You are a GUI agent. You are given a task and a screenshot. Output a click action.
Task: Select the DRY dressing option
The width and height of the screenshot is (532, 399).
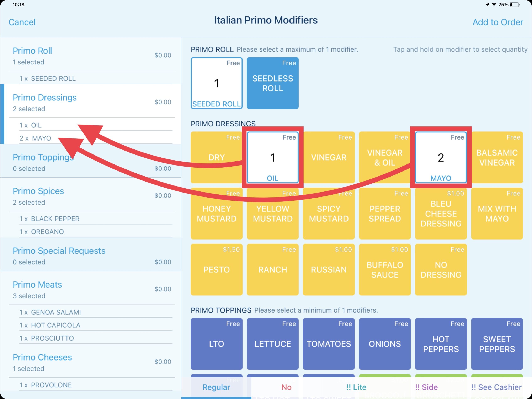click(x=216, y=157)
